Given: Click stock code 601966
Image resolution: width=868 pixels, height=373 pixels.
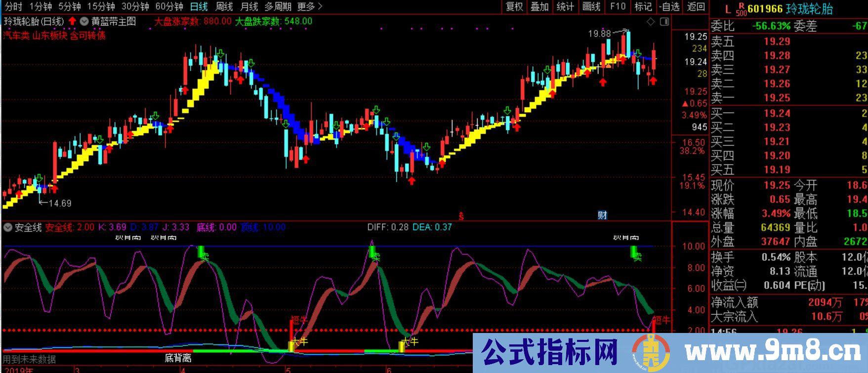Looking at the screenshot, I should coord(765,9).
